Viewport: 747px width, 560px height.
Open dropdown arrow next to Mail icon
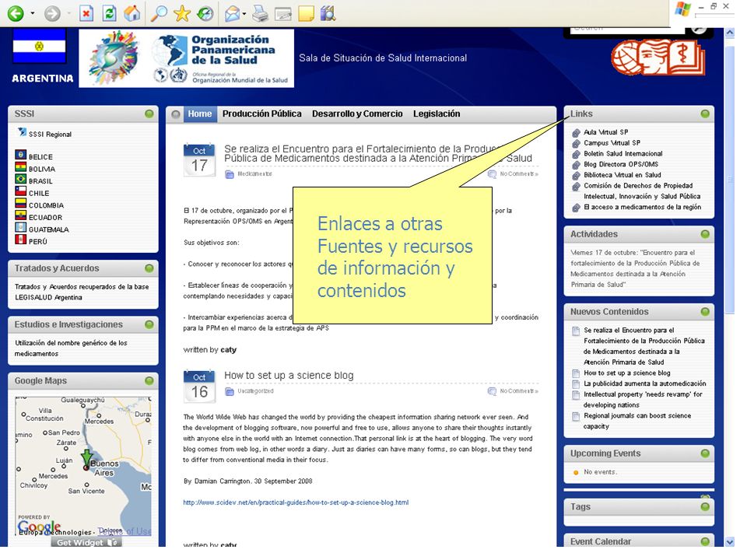[x=244, y=13]
